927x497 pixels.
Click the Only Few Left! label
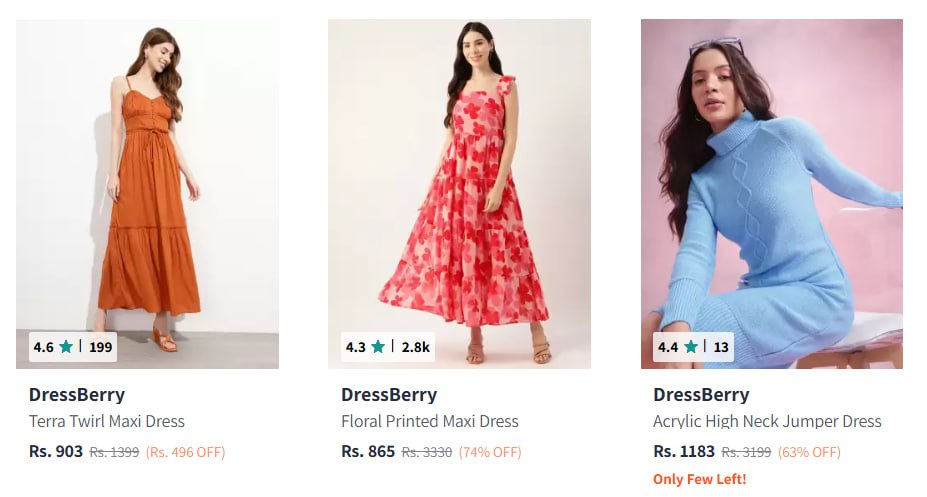click(699, 479)
